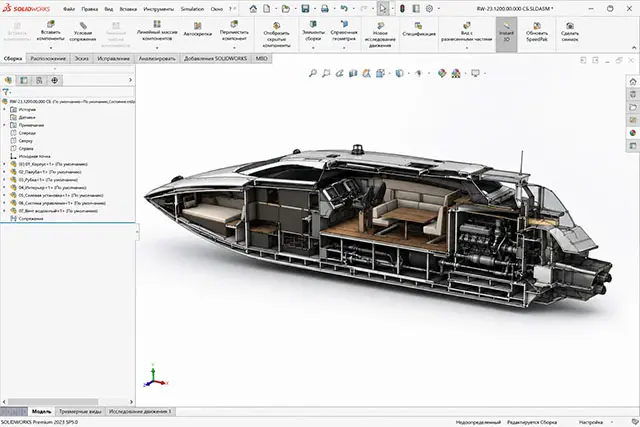Switch to PropertyManager panel tab
The image size is (640, 427).
pyautogui.click(x=24, y=80)
